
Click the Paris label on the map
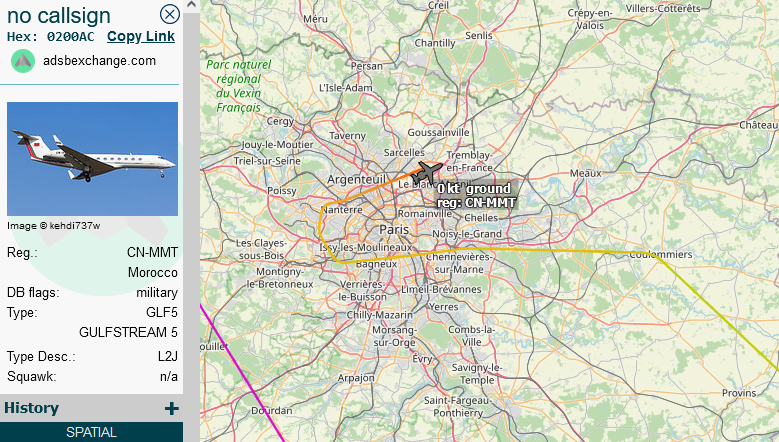(394, 229)
